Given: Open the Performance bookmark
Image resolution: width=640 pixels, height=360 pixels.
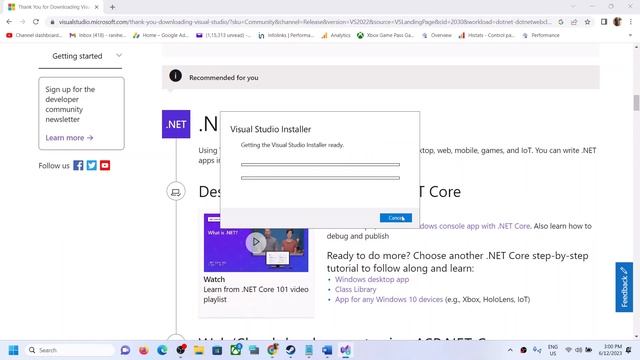Looking at the screenshot, I should pyautogui.click(x=541, y=36).
